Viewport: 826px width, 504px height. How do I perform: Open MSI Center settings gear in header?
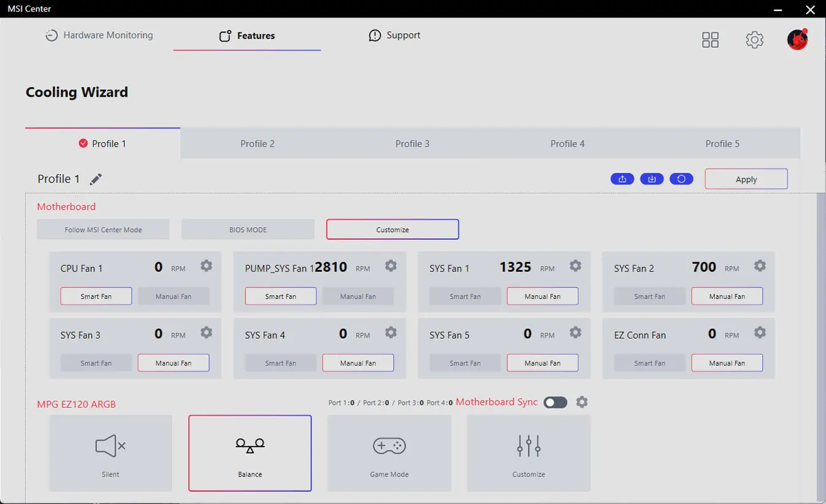point(754,40)
